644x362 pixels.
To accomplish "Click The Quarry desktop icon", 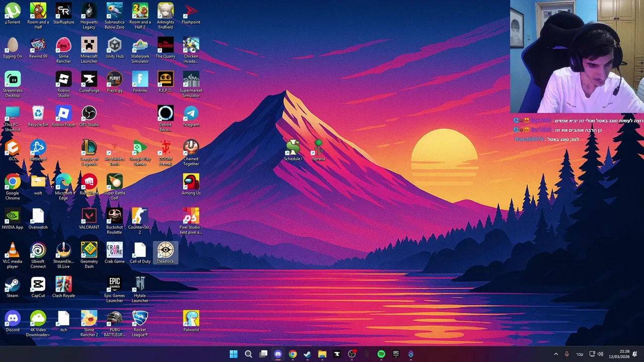I will point(166,48).
